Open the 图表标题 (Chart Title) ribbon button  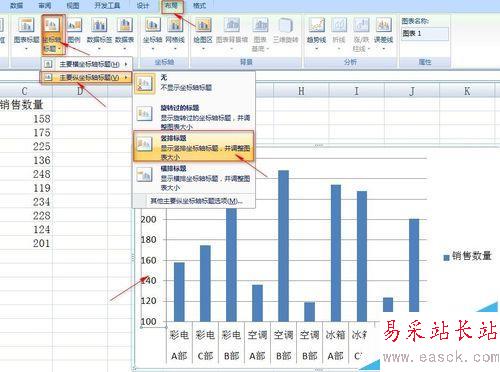(x=26, y=34)
